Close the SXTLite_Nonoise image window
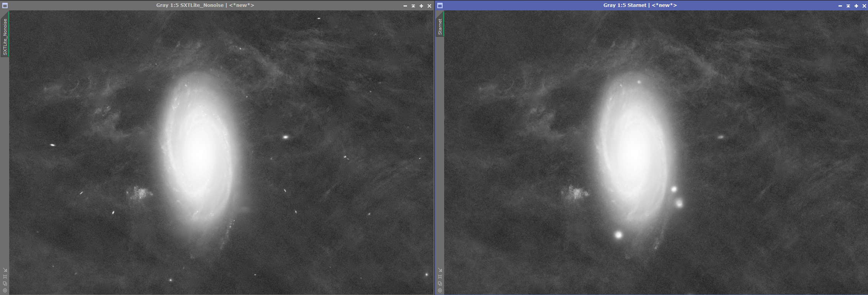This screenshot has height=295, width=868. pyautogui.click(x=429, y=6)
